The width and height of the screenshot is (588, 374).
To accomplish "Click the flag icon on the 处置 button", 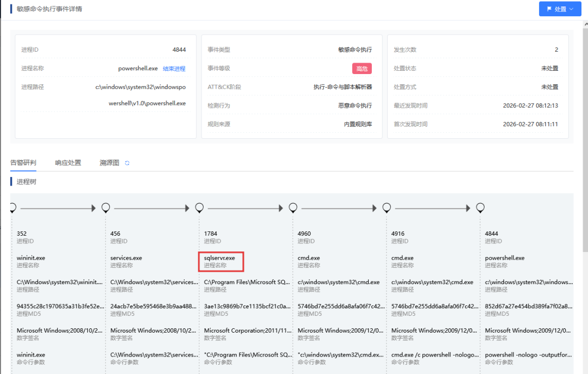I will [549, 9].
